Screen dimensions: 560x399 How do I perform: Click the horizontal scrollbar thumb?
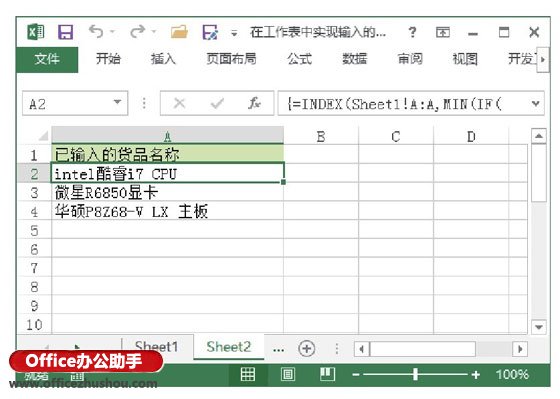[423, 349]
